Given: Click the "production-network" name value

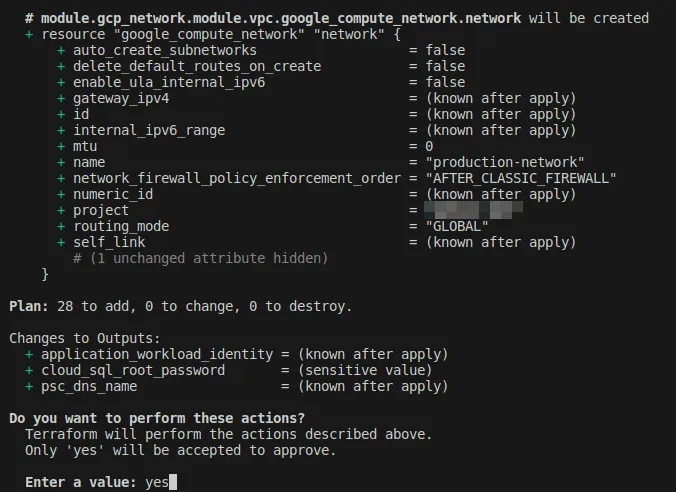Looking at the screenshot, I should coord(505,162).
